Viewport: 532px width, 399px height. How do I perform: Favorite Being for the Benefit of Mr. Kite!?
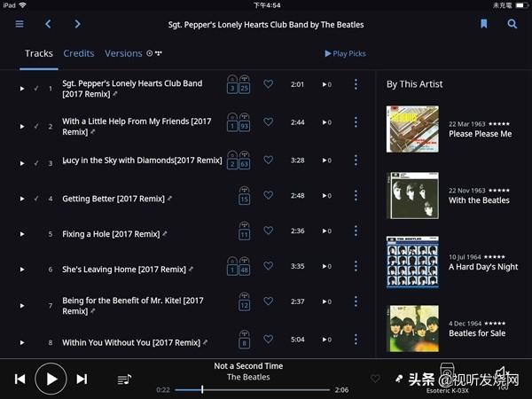(269, 301)
